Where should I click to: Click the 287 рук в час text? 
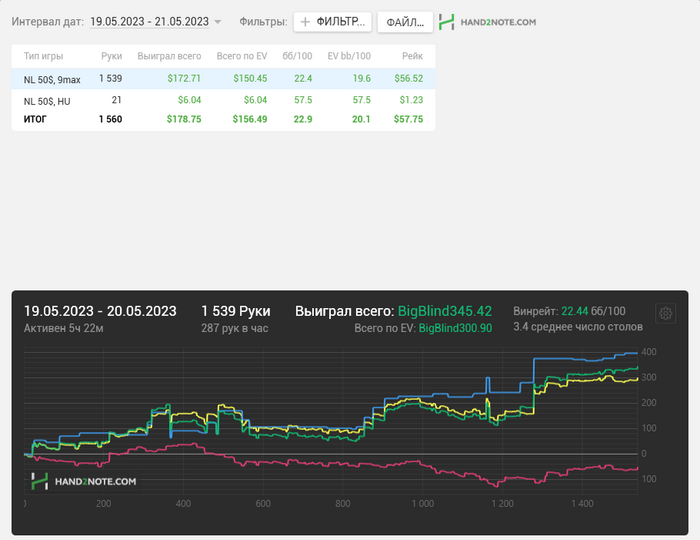(234, 328)
